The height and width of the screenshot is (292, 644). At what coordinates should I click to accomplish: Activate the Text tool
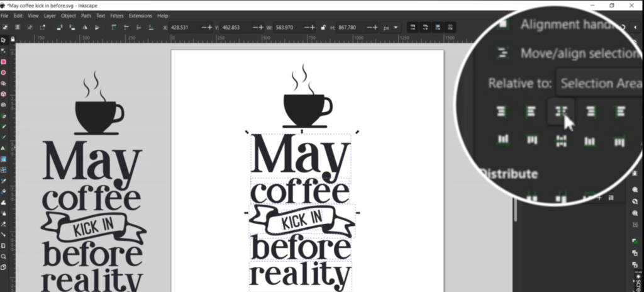3,149
